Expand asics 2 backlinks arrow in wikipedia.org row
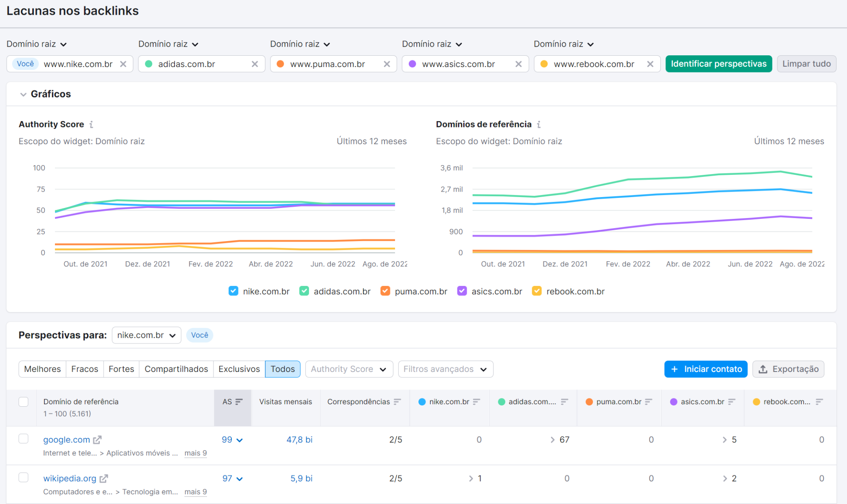This screenshot has width=847, height=504. click(725, 478)
